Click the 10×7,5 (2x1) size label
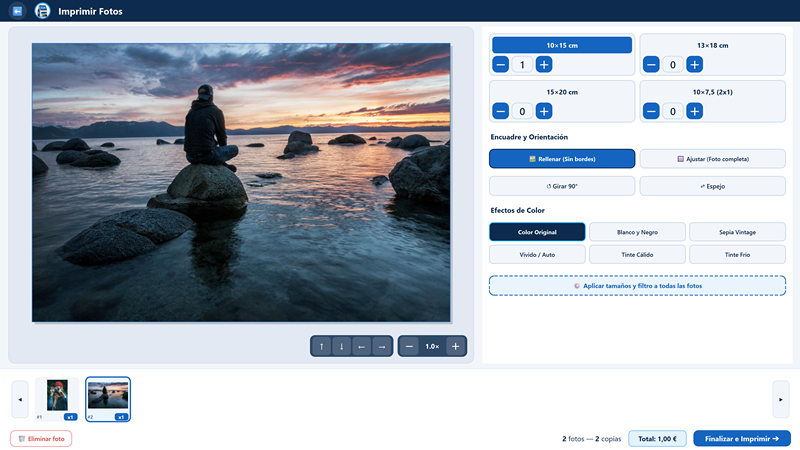Viewport: 800px width, 450px height. (712, 92)
